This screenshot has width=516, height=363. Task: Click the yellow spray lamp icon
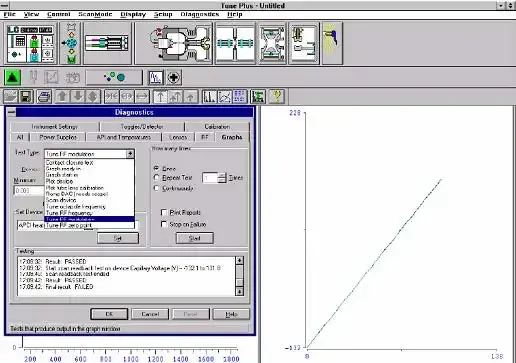332,43
